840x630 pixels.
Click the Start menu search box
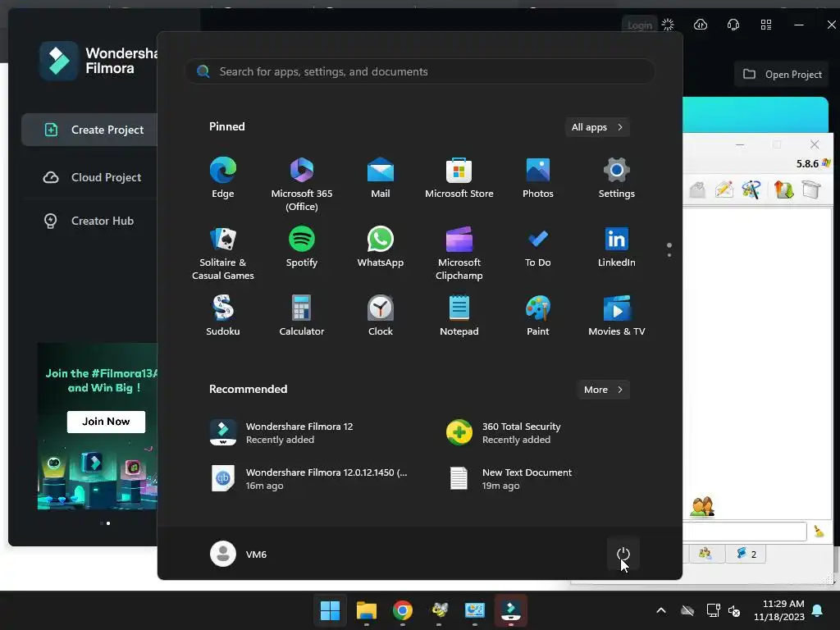click(420, 71)
